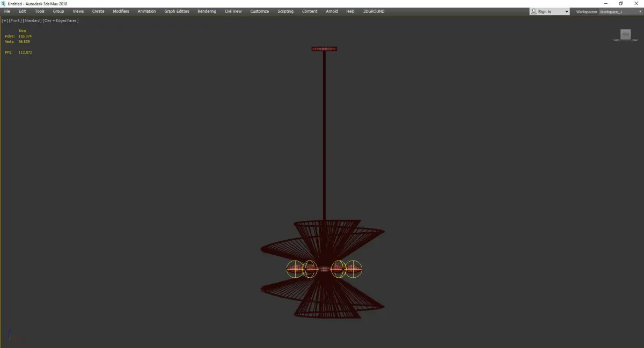Open the Scripting menu
The image size is (644, 348).
pyautogui.click(x=286, y=11)
